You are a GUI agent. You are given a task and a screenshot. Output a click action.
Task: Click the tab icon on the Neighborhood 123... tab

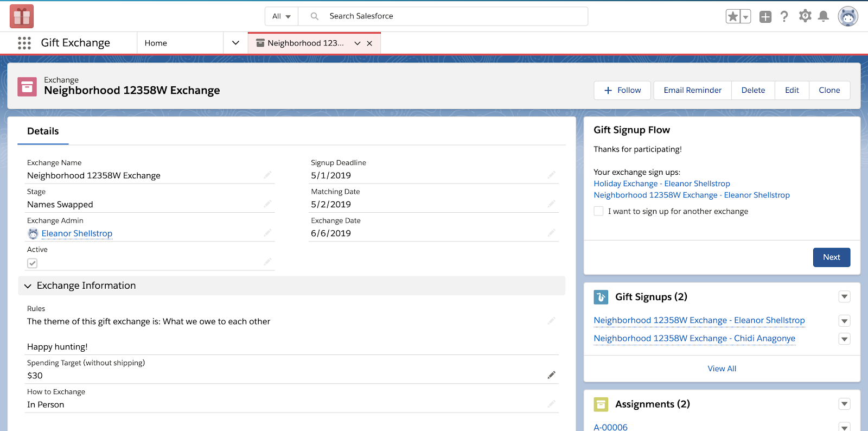coord(260,43)
